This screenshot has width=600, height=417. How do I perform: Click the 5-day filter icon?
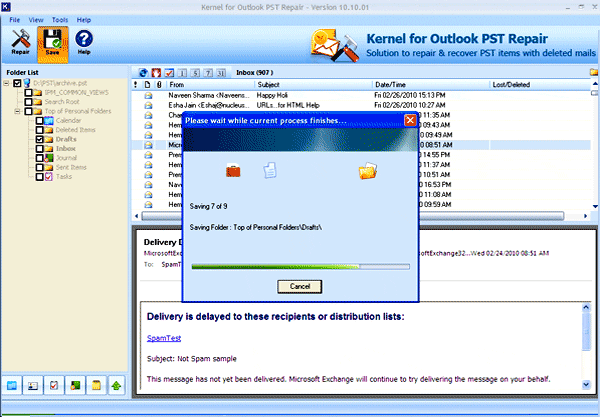tap(195, 73)
